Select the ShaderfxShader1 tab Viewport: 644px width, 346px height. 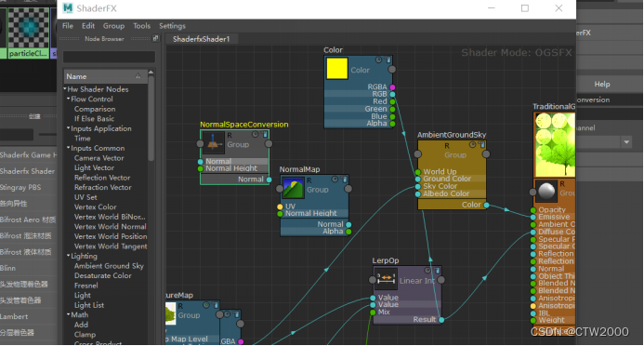[x=202, y=39]
